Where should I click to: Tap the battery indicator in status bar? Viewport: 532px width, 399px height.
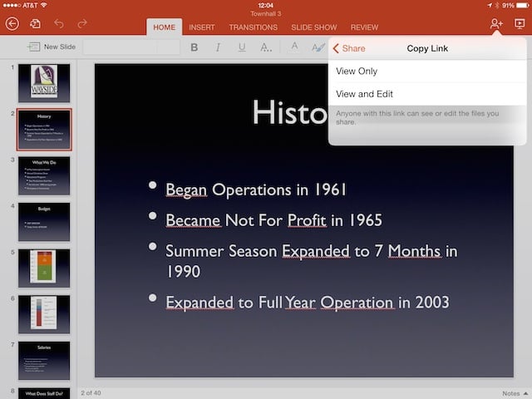[522, 6]
